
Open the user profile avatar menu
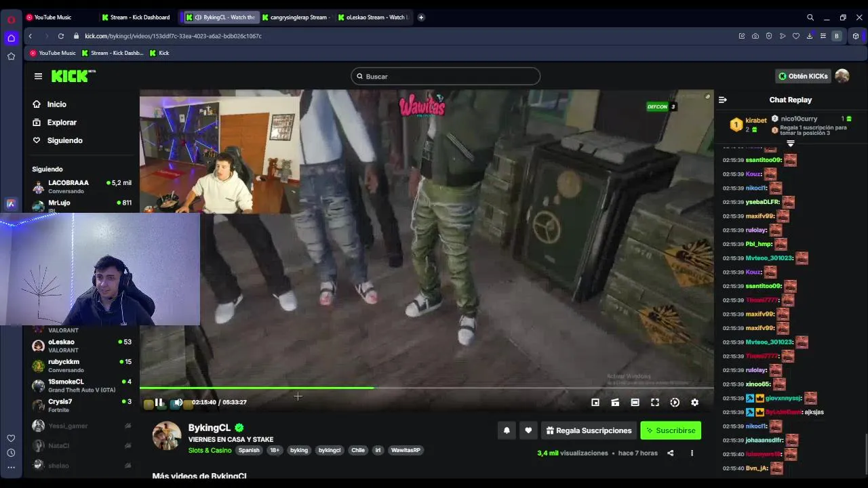tap(842, 76)
